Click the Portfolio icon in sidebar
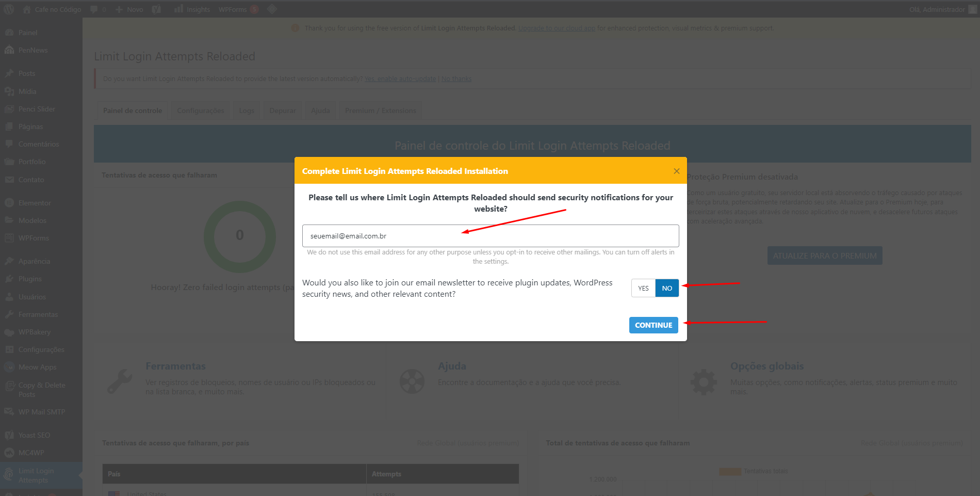 (x=9, y=162)
